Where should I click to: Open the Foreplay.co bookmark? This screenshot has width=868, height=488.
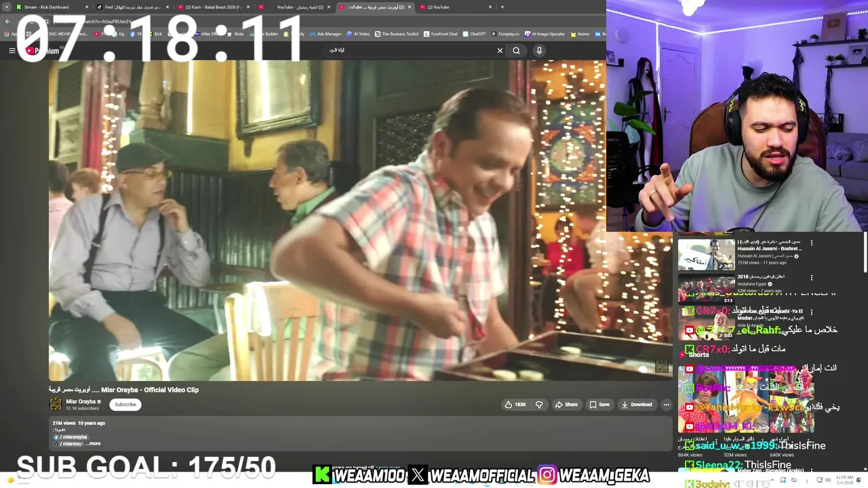click(x=505, y=34)
